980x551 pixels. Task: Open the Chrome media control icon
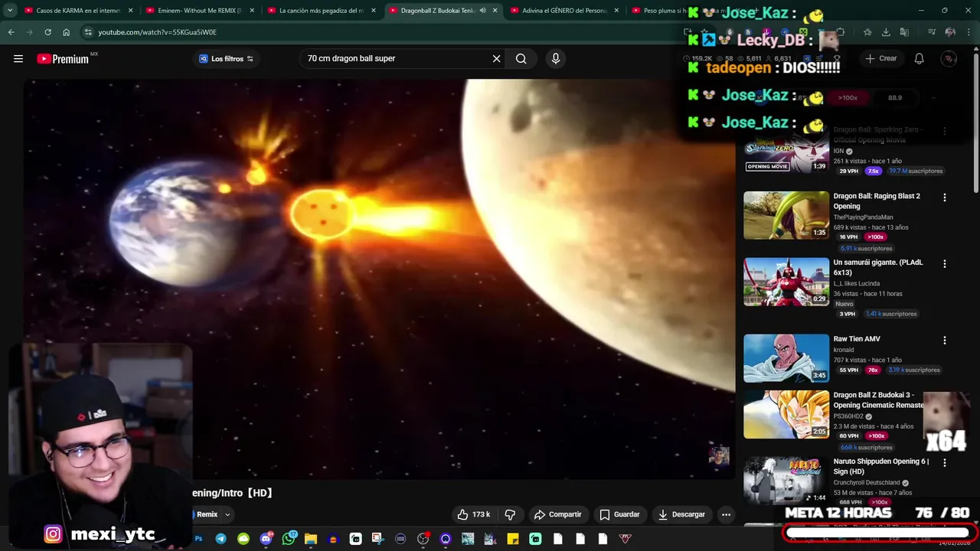pos(932,32)
